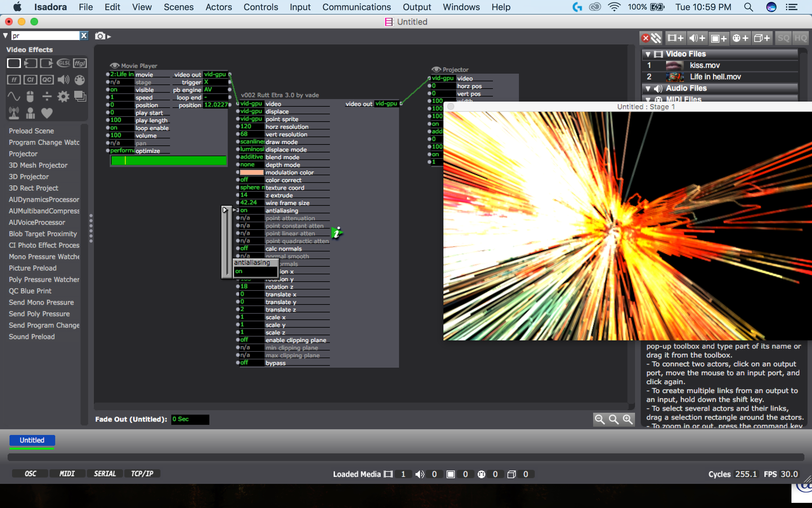
Task: Click the add audio media button
Action: (697, 38)
